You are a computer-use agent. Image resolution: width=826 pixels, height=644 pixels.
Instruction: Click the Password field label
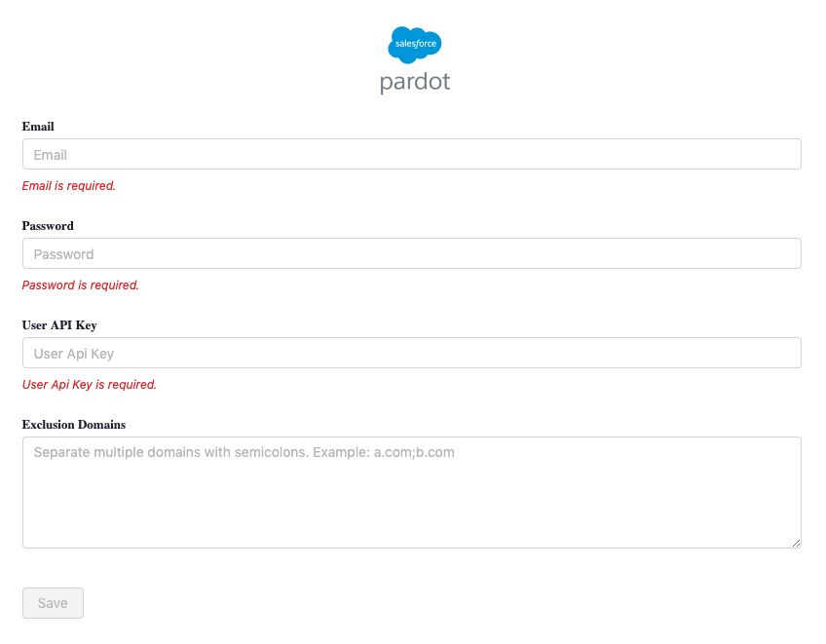point(48,226)
